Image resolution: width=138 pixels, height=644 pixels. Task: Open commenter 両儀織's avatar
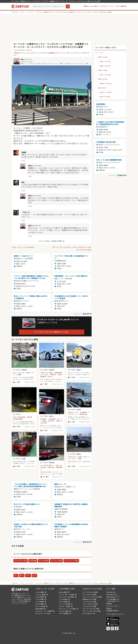(x=16, y=153)
